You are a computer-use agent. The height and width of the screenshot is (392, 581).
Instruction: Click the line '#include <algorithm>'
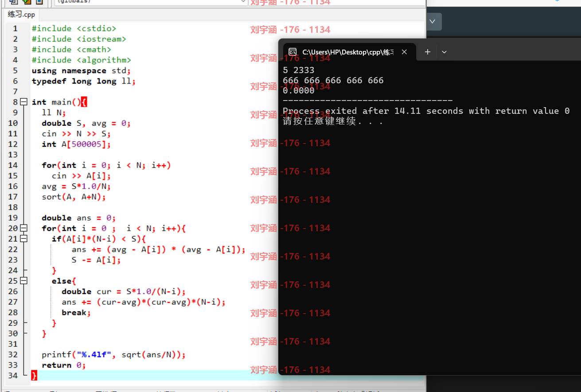[82, 60]
